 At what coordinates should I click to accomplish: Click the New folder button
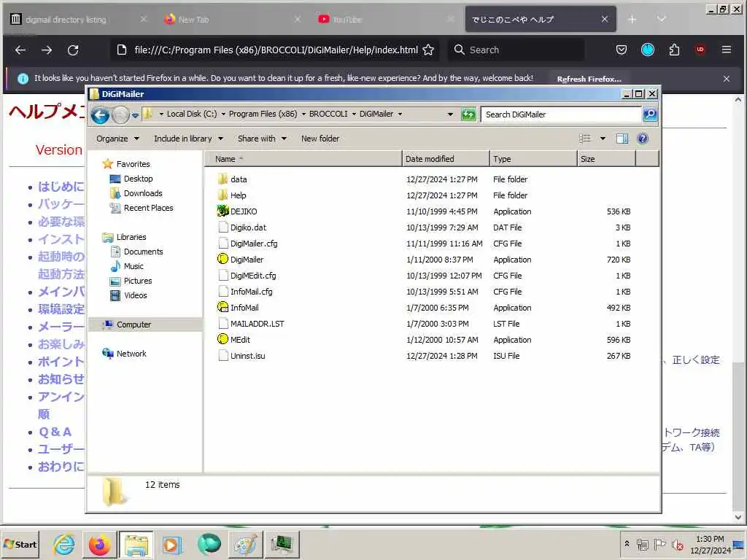click(x=320, y=139)
